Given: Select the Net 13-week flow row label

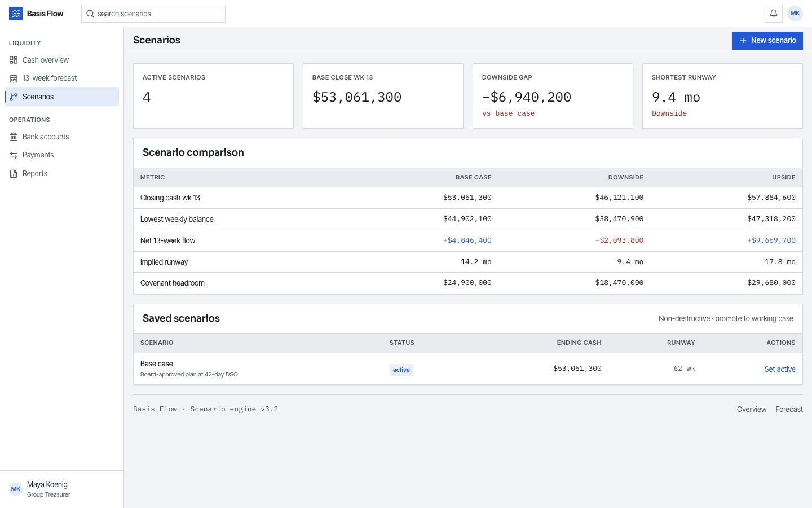Looking at the screenshot, I should click(168, 240).
